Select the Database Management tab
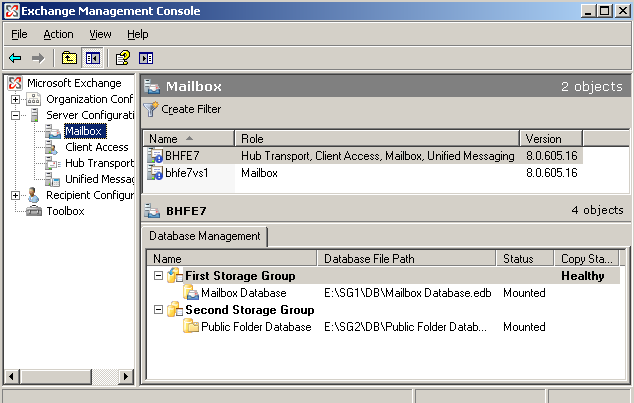This screenshot has width=634, height=403. (x=205, y=236)
